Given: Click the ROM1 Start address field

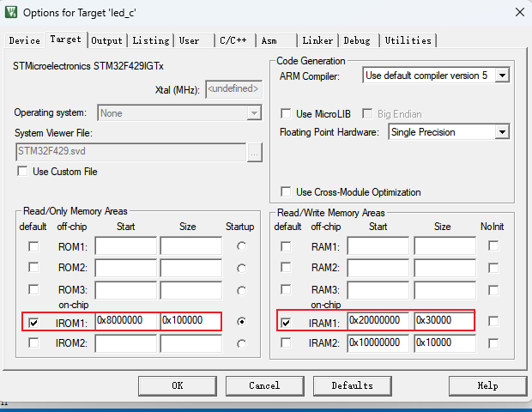Looking at the screenshot, I should click(x=126, y=246).
